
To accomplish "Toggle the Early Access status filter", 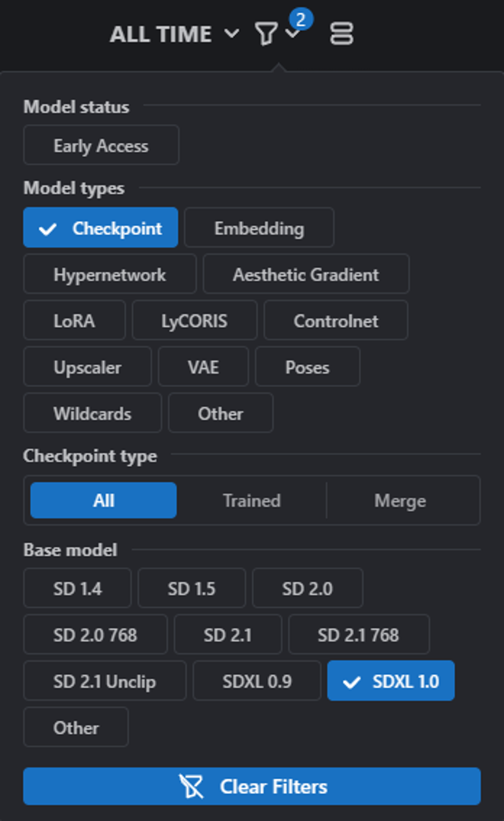I will [101, 145].
